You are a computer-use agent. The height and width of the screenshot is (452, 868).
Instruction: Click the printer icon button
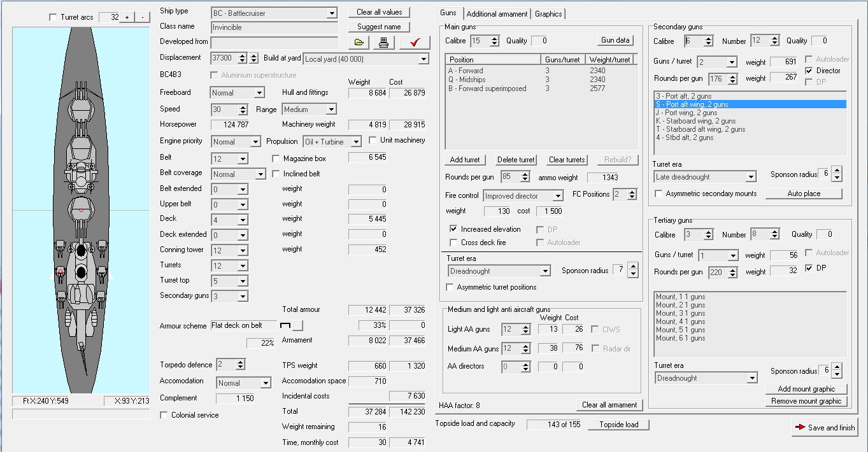pyautogui.click(x=383, y=43)
